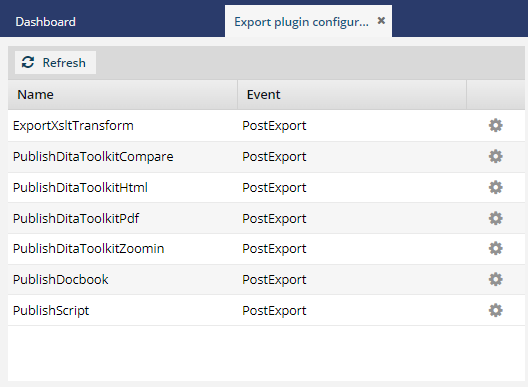Sort by the Event column header

click(x=263, y=95)
